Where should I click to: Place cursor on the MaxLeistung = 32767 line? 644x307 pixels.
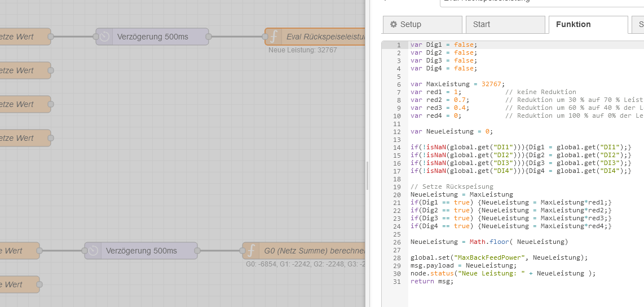point(457,84)
